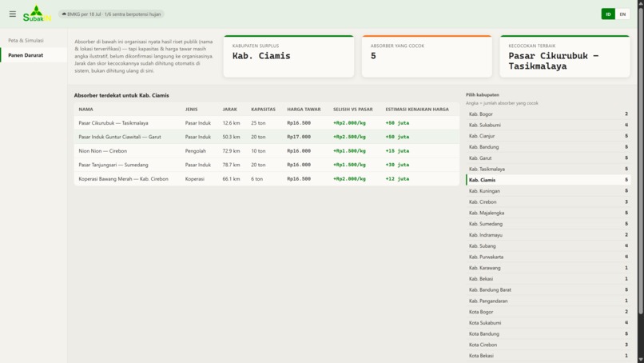Open the Panen Darurat page

pyautogui.click(x=34, y=55)
